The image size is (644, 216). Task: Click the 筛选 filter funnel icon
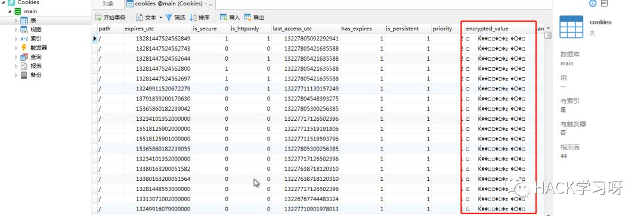[169, 18]
